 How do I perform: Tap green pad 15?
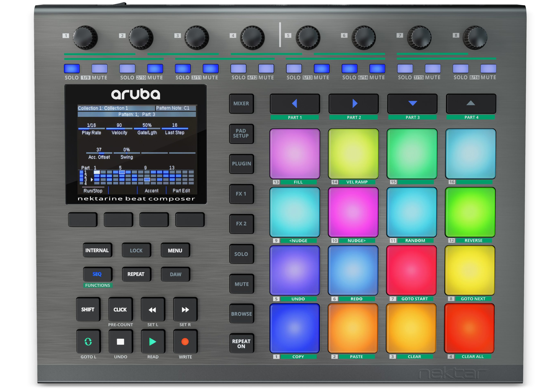click(412, 154)
